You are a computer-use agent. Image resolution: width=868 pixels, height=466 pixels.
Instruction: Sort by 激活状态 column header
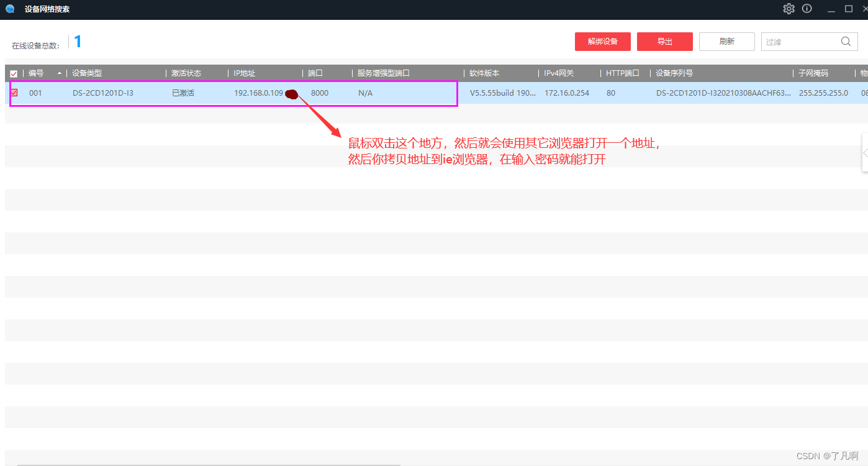click(x=186, y=73)
